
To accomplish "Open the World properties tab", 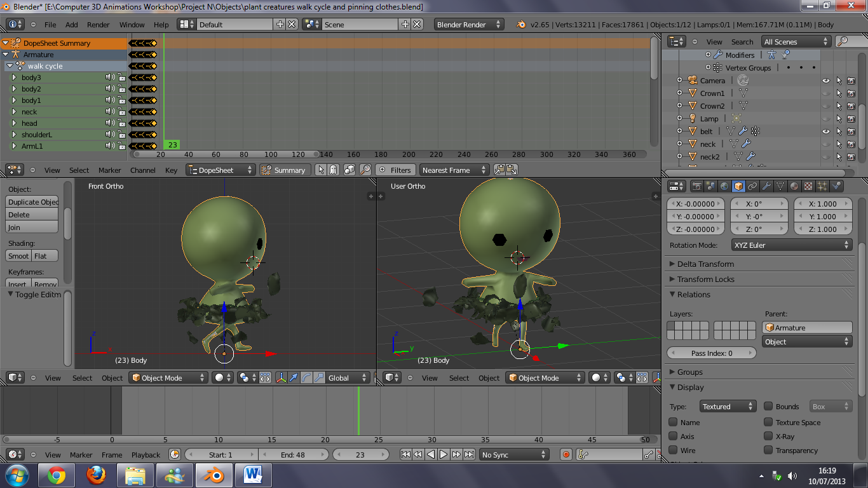I will [x=724, y=186].
